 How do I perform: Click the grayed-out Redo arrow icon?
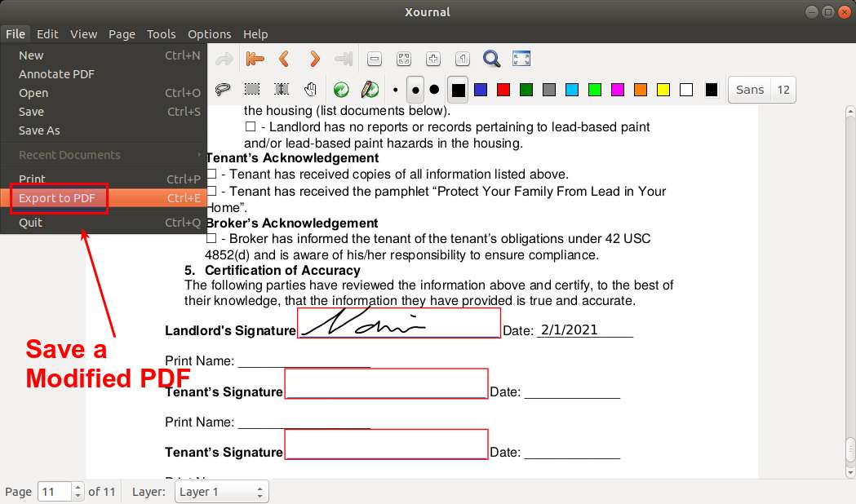224,59
